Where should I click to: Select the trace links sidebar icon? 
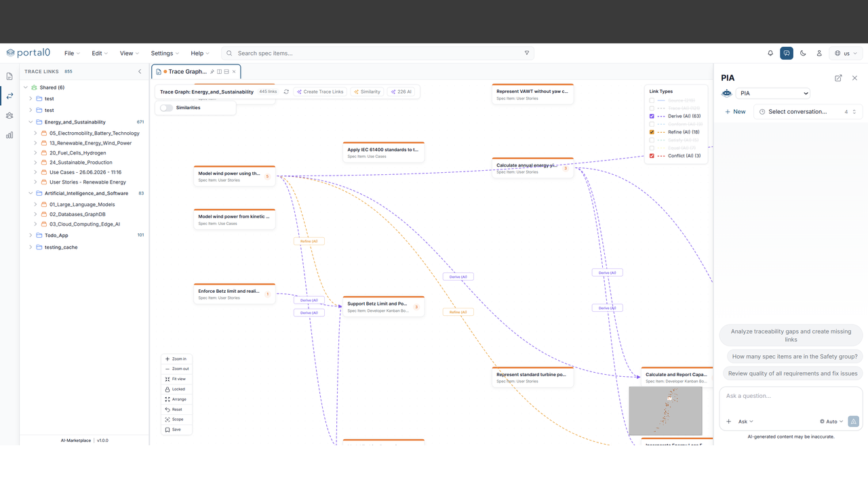tap(9, 96)
